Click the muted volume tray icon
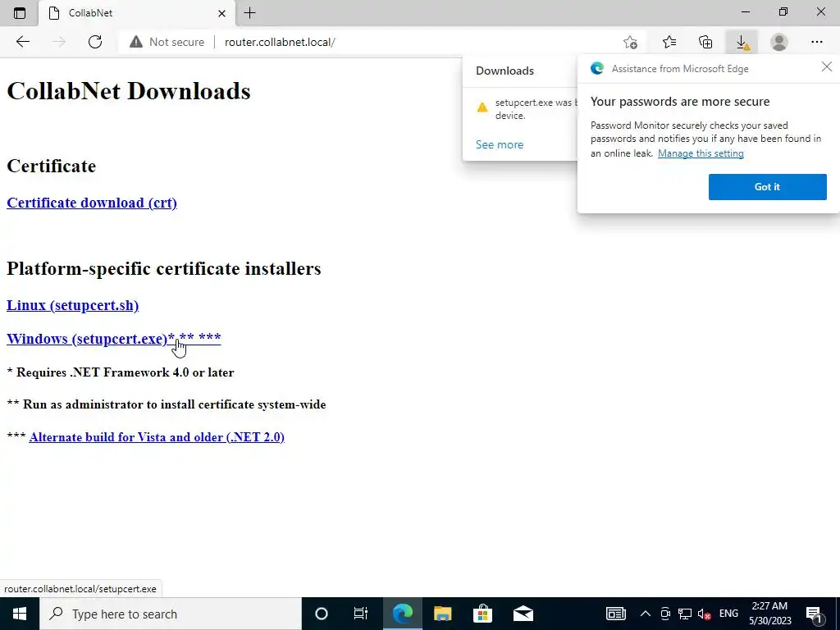 pyautogui.click(x=705, y=614)
